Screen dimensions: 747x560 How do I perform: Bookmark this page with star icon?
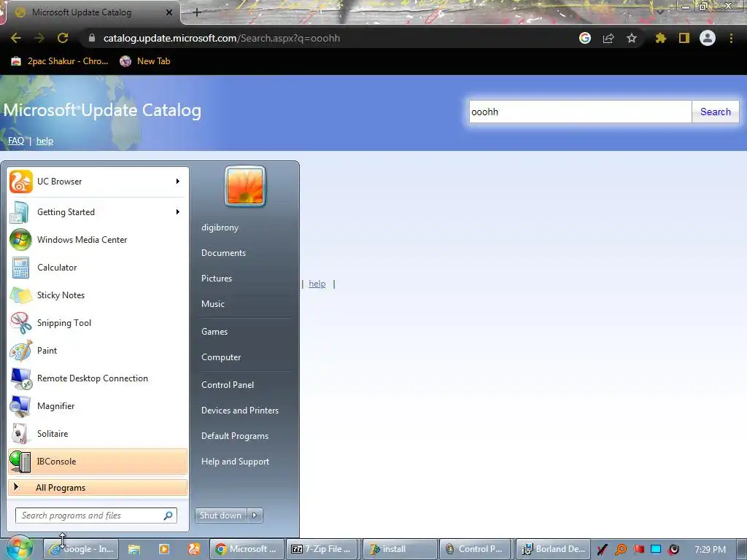pos(632,38)
